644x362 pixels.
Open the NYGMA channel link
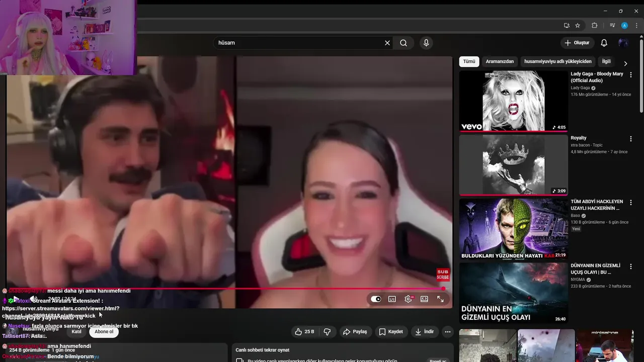pos(578,280)
